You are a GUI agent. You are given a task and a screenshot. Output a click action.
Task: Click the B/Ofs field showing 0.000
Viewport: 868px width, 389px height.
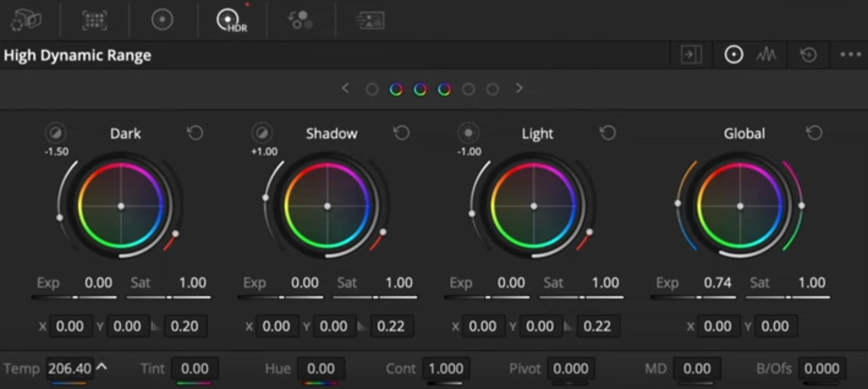coord(822,369)
